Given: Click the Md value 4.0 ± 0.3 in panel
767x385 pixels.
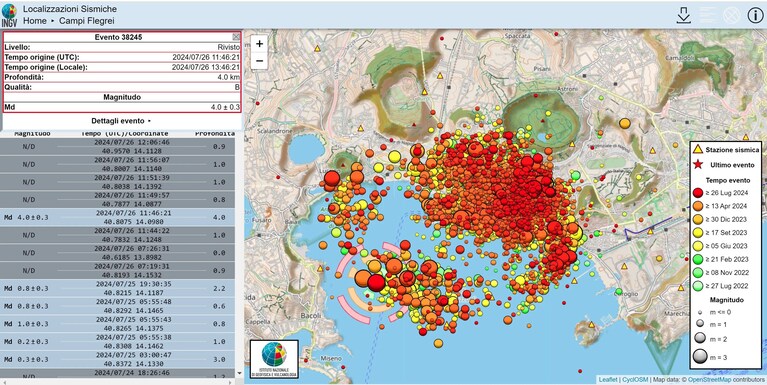Looking at the screenshot, I should [225, 107].
